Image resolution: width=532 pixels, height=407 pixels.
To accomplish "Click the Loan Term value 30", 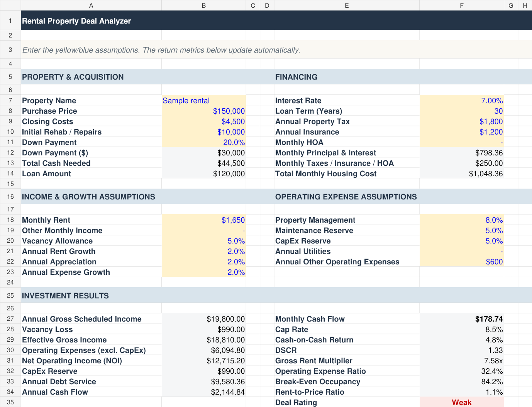I will point(461,111).
